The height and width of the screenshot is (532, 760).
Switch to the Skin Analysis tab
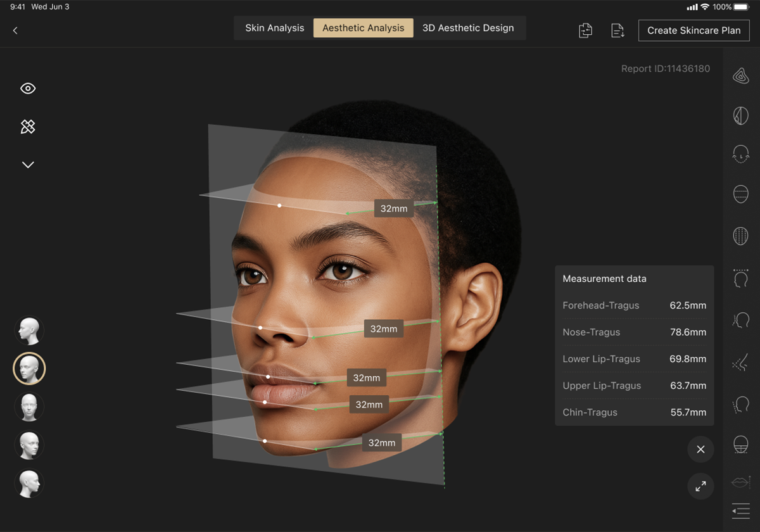click(274, 28)
